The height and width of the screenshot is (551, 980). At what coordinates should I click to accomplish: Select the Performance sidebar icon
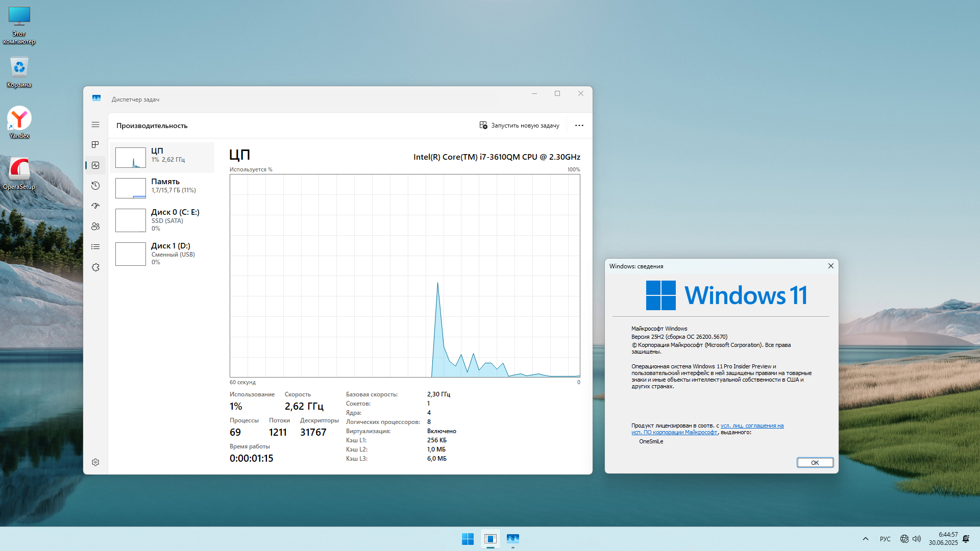[x=95, y=165]
